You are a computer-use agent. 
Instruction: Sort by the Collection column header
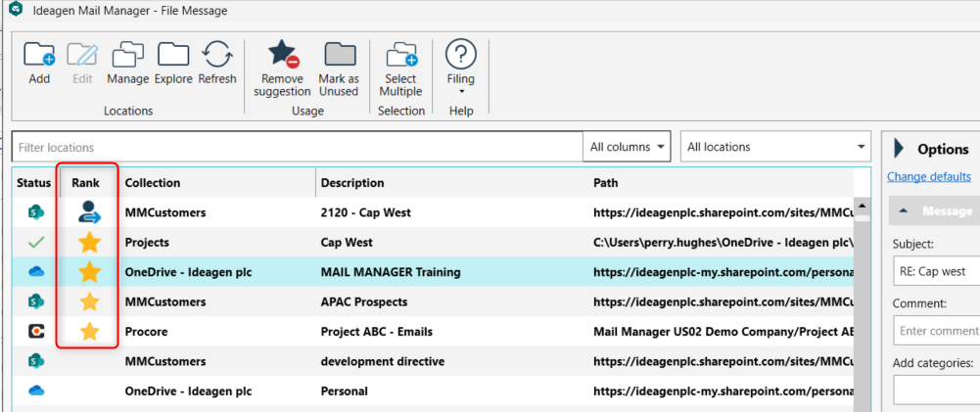153,183
